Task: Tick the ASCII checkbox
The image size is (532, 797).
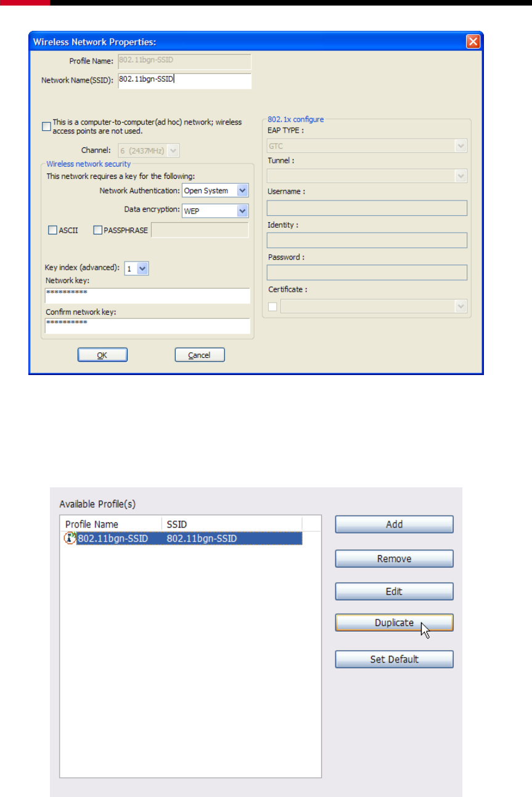Action: pos(52,230)
